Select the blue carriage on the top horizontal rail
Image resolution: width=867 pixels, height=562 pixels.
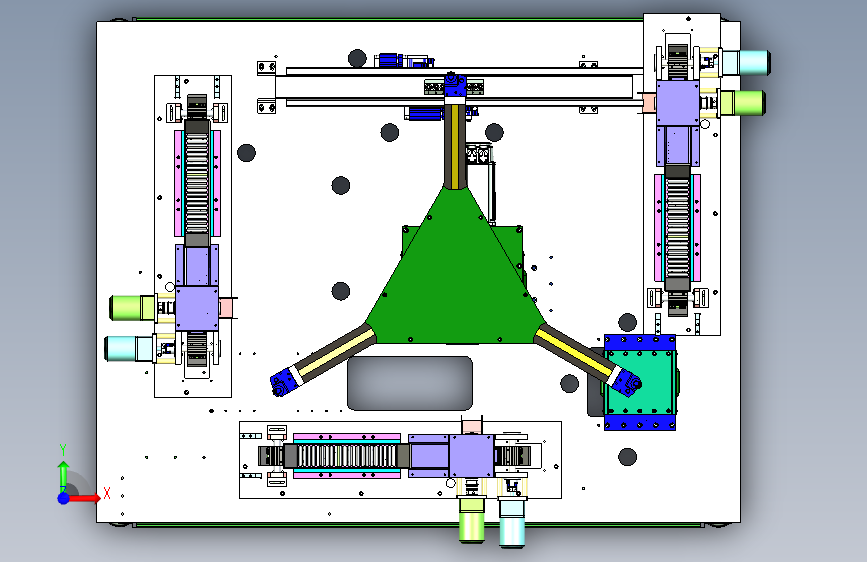pyautogui.click(x=455, y=87)
